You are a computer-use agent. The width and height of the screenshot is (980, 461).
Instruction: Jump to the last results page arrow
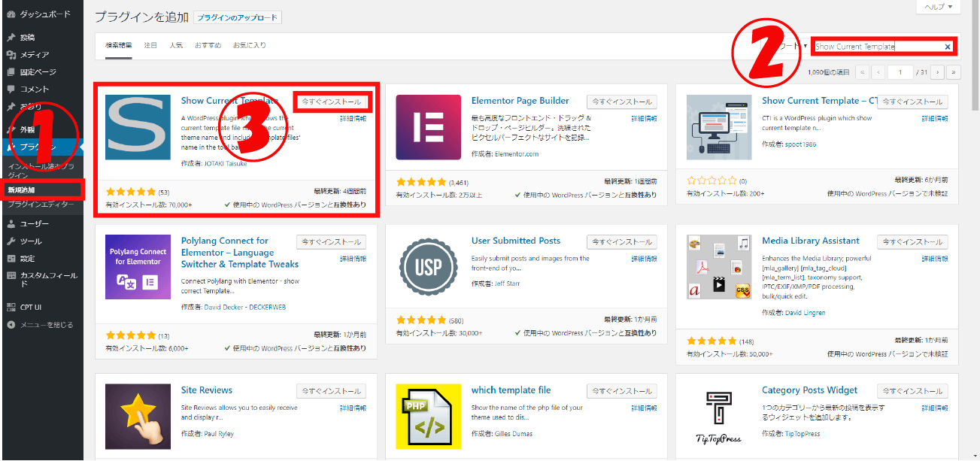(x=954, y=72)
